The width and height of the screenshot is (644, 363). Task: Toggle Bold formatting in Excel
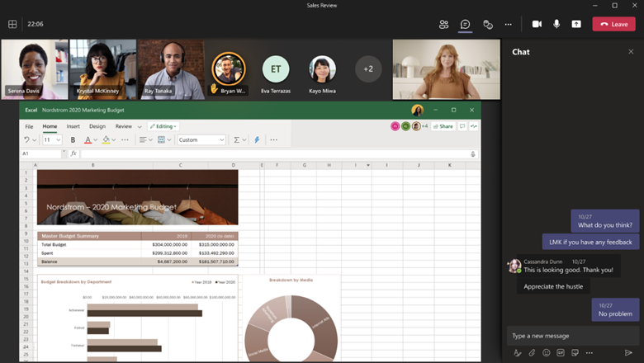click(73, 140)
